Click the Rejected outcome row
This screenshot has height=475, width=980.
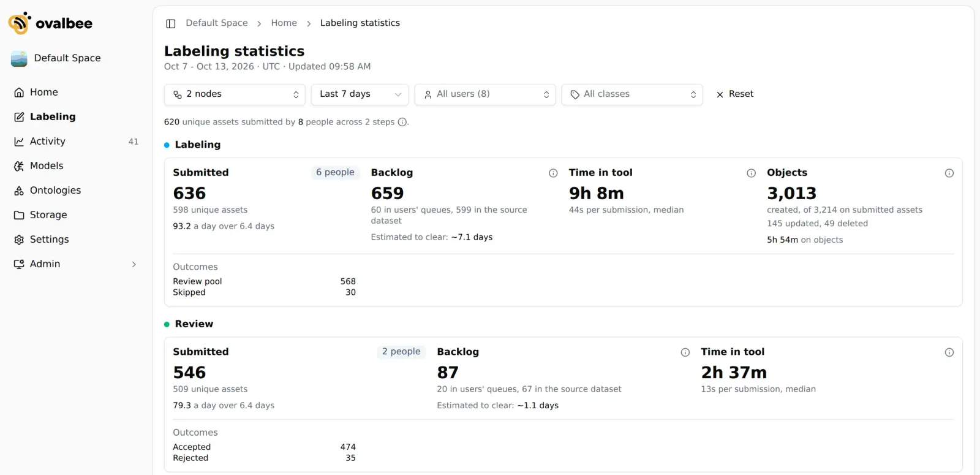coord(264,458)
